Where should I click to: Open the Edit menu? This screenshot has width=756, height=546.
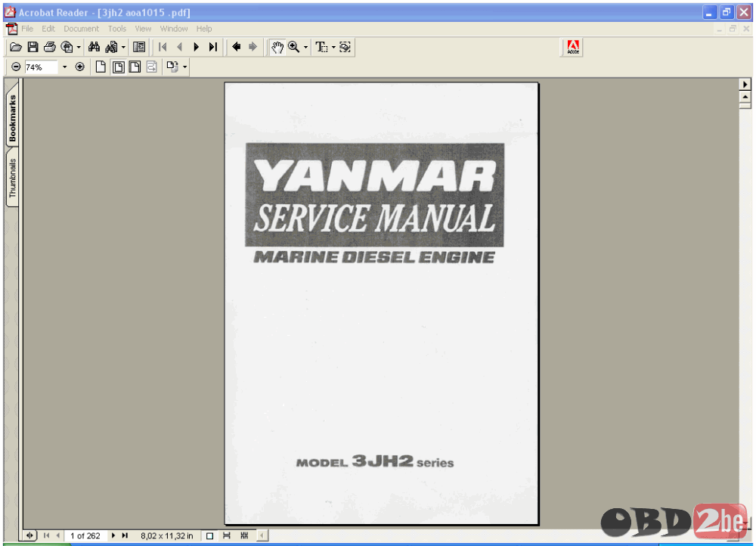click(48, 29)
